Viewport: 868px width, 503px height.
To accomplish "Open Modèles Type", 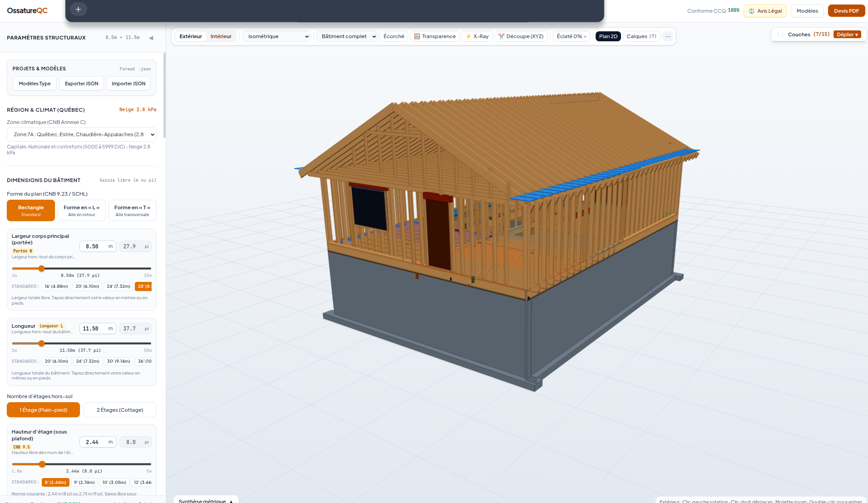I will (35, 84).
